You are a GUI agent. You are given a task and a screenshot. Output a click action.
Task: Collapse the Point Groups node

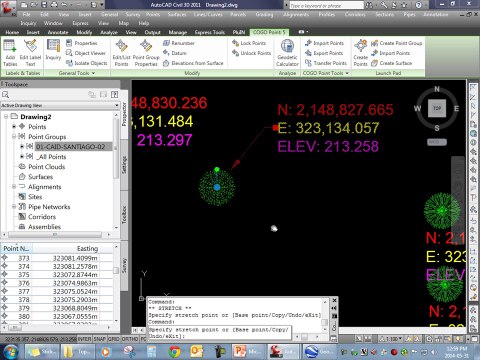14,137
